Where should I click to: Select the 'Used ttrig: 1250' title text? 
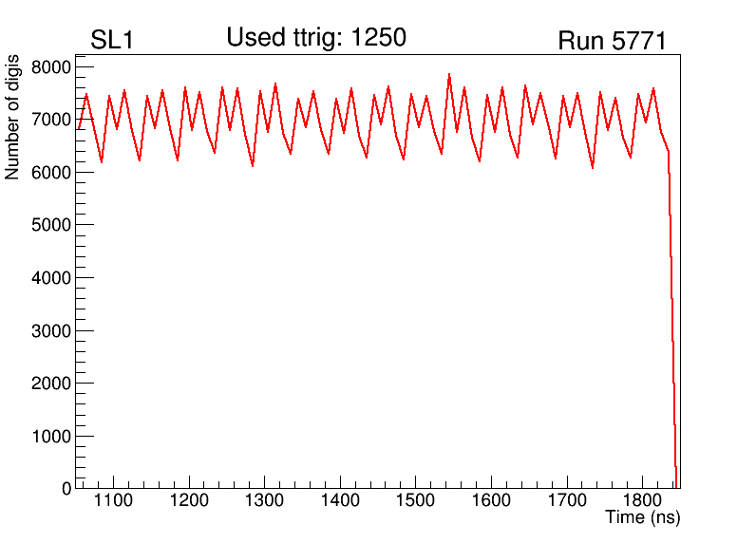[316, 38]
